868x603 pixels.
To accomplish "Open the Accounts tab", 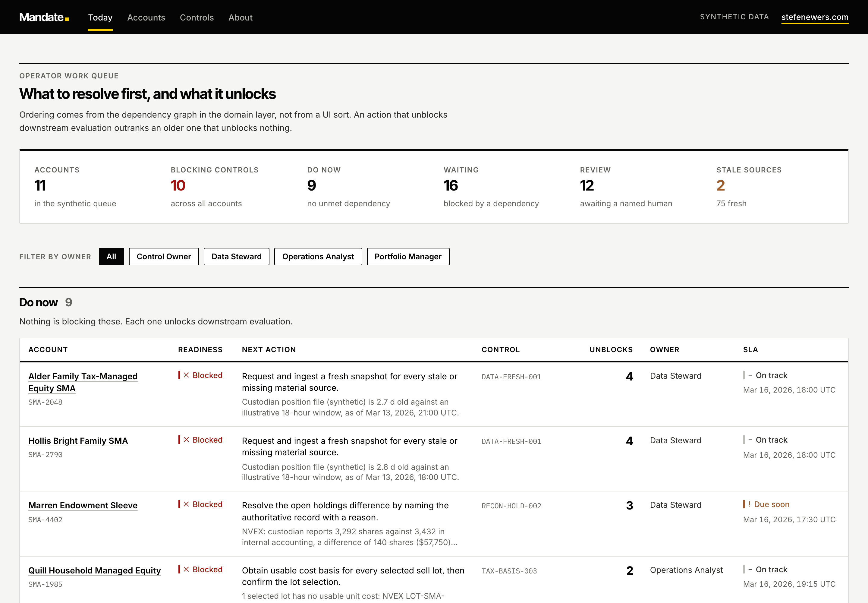I will (x=146, y=17).
